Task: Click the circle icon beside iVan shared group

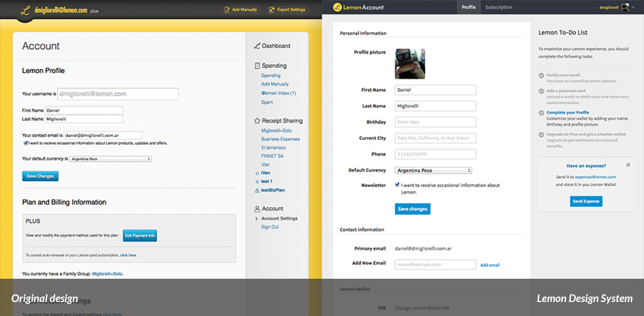Action: coord(257,173)
